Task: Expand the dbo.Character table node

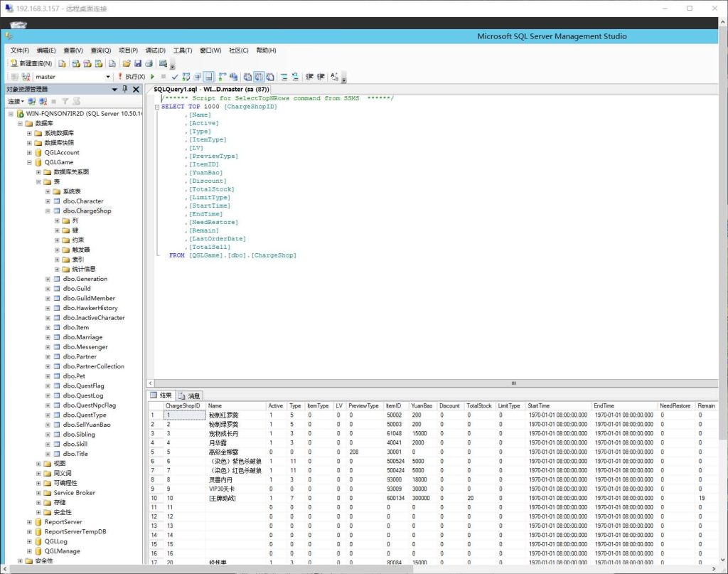Action: click(x=48, y=201)
